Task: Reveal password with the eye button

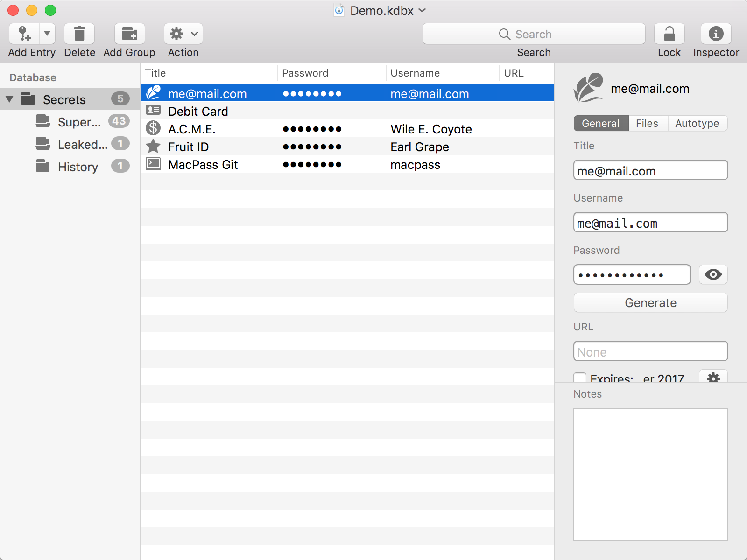Action: (x=713, y=274)
